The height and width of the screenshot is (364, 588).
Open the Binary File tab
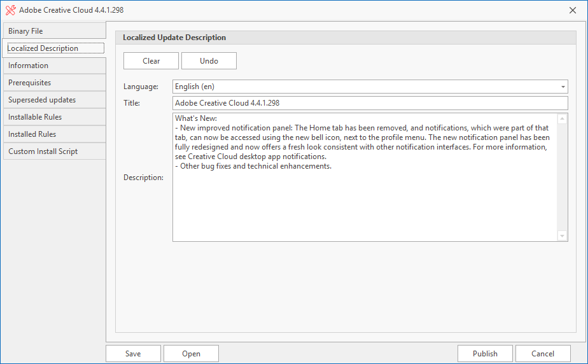click(54, 31)
